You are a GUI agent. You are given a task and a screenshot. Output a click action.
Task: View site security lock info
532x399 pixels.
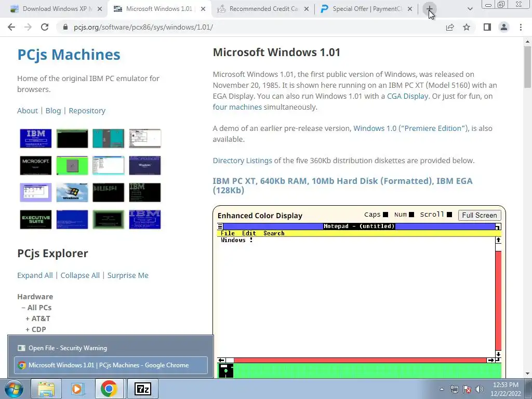tap(65, 27)
